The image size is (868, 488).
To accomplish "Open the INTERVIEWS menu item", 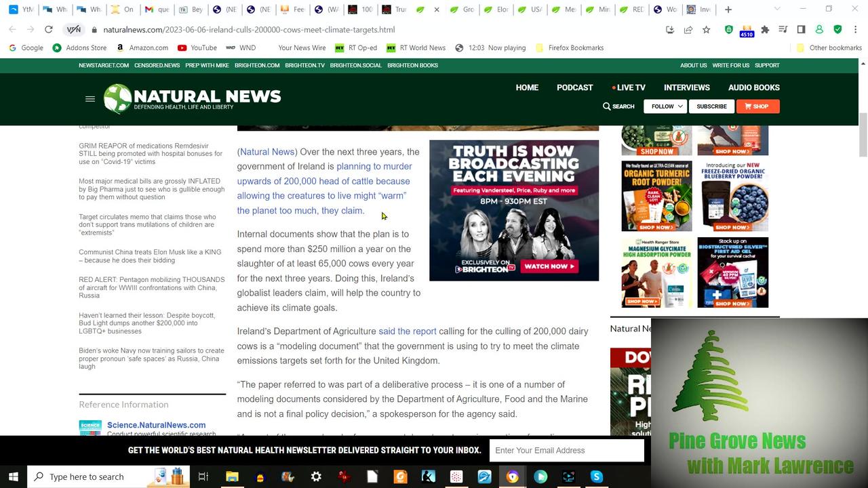I will [687, 87].
